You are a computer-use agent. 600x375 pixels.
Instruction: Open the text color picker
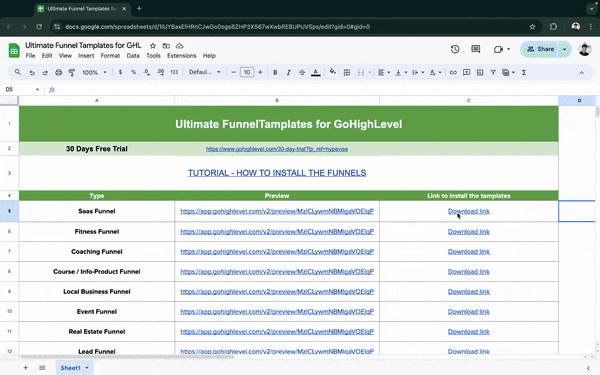coord(316,72)
